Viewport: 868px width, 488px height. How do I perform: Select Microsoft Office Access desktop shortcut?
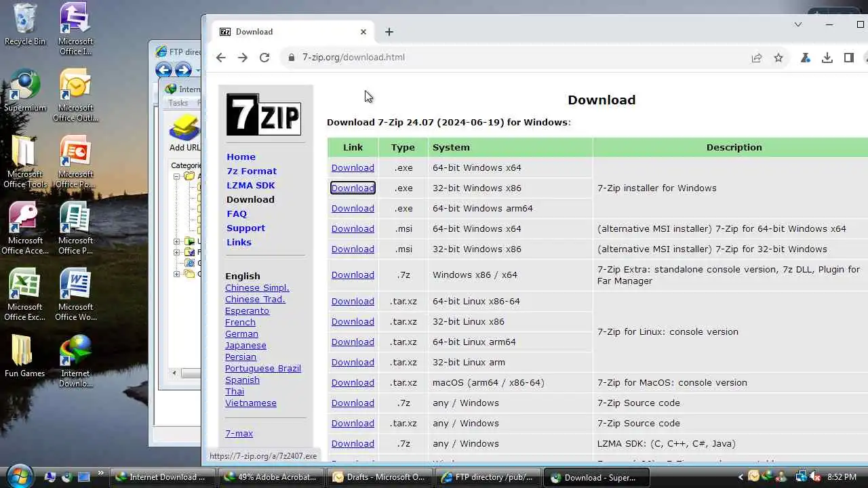coord(25,228)
